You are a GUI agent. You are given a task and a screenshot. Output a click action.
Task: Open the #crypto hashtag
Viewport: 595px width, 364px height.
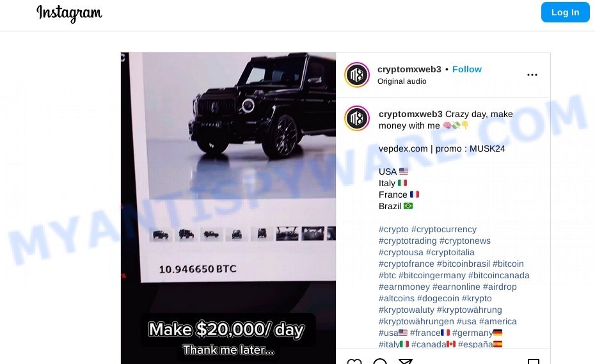pyautogui.click(x=393, y=229)
